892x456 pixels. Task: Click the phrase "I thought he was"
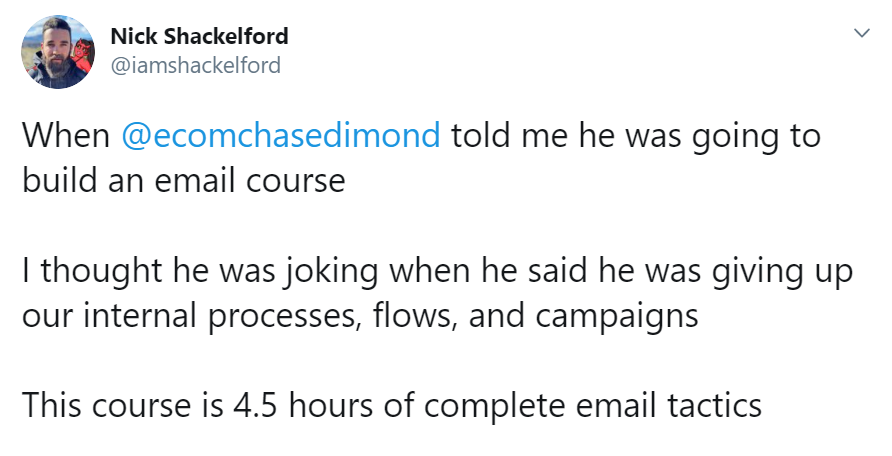pos(137,272)
